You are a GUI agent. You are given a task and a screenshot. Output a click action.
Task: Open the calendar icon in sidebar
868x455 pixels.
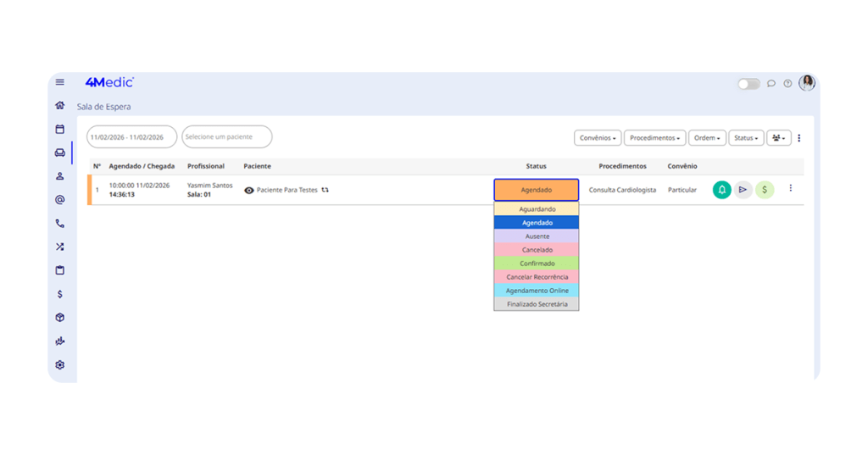coord(60,130)
